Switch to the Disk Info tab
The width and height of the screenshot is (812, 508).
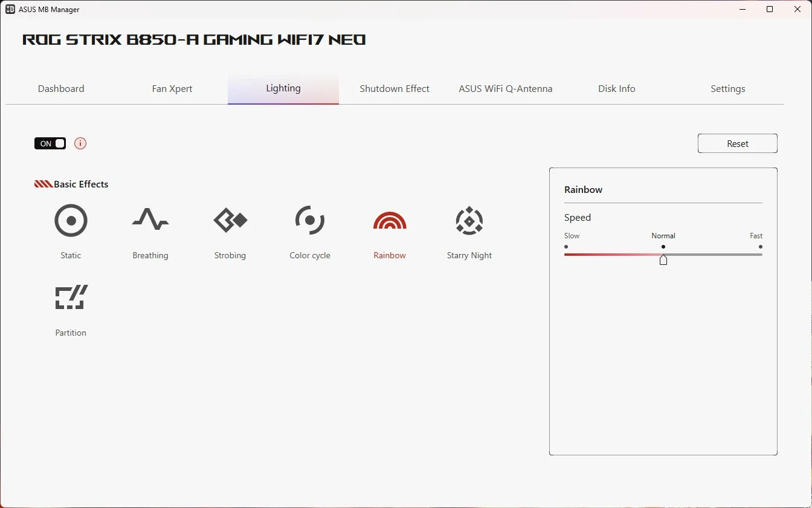tap(617, 88)
